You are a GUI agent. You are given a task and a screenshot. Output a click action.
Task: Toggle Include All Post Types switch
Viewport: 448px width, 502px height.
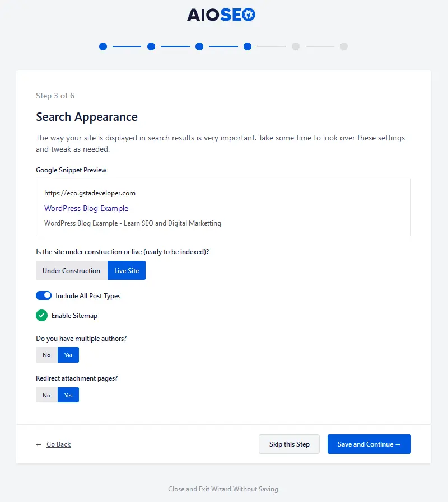44,295
